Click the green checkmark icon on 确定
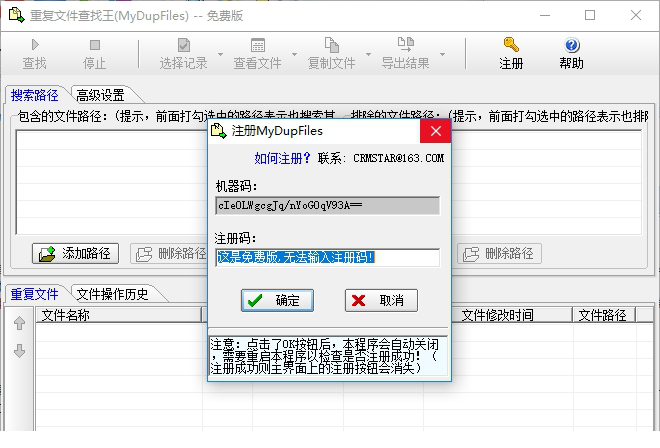This screenshot has width=660, height=448. tap(255, 301)
